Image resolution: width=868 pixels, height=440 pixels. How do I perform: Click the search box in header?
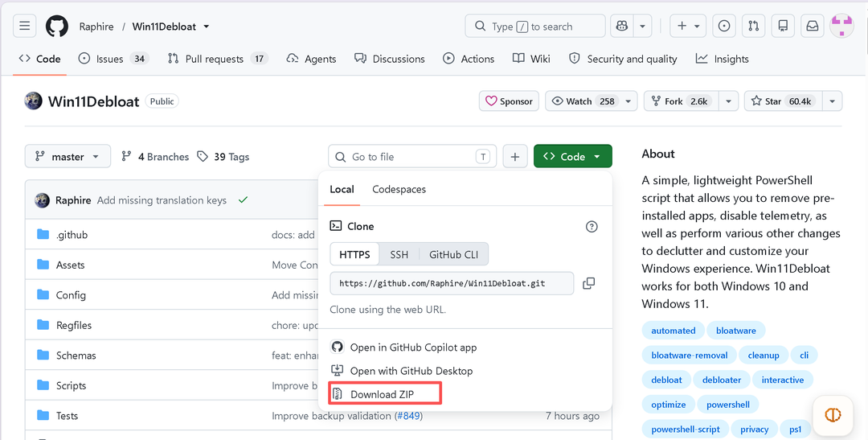point(535,26)
